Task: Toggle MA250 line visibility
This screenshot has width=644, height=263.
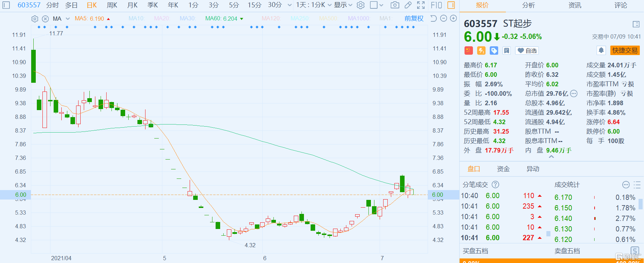Action: 300,18
